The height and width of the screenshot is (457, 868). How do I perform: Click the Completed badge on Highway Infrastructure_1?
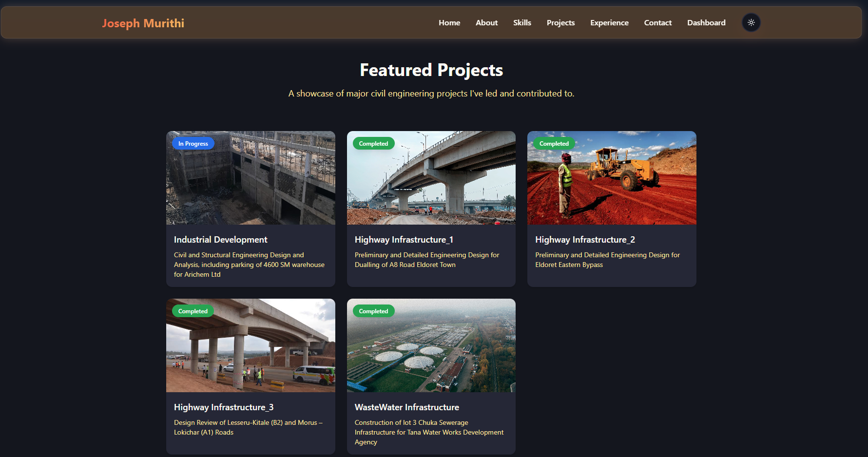pyautogui.click(x=373, y=143)
